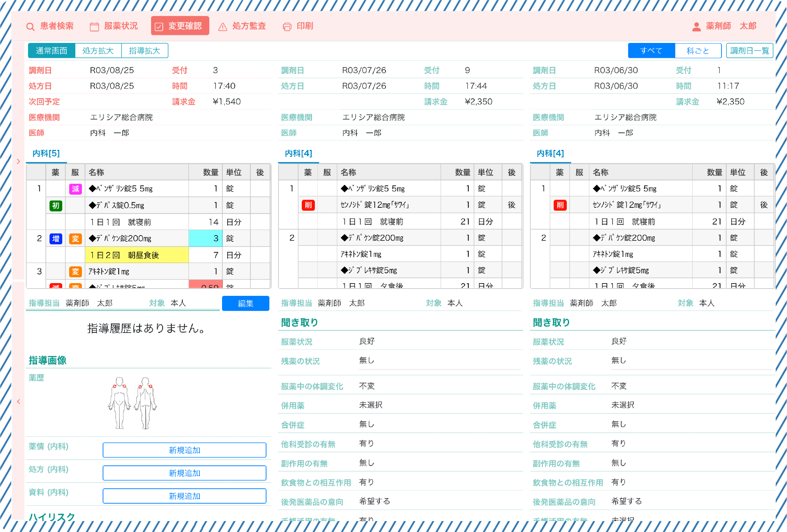Click red 削 badge in R03/06/30 prescription
Screen dimensions: 787x532
pos(560,205)
